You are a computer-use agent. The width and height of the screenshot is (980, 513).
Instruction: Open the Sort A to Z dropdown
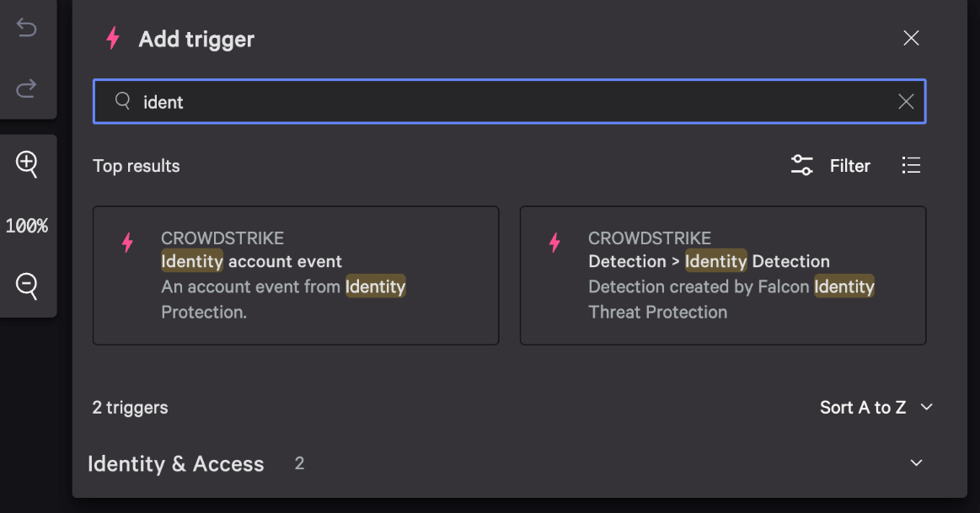click(x=876, y=408)
